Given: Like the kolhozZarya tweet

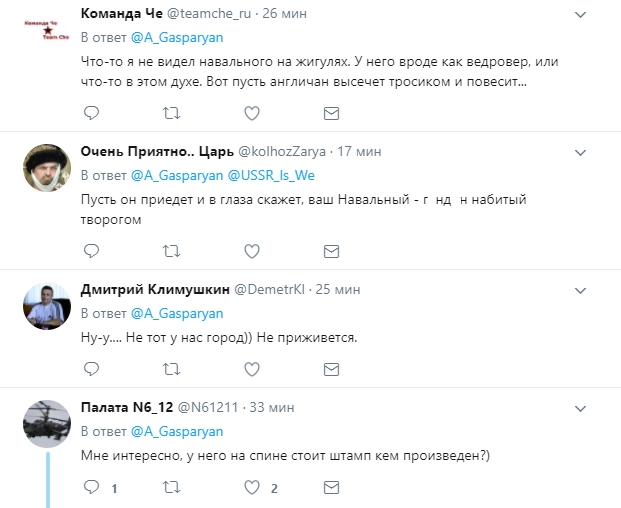Looking at the screenshot, I should 253,250.
